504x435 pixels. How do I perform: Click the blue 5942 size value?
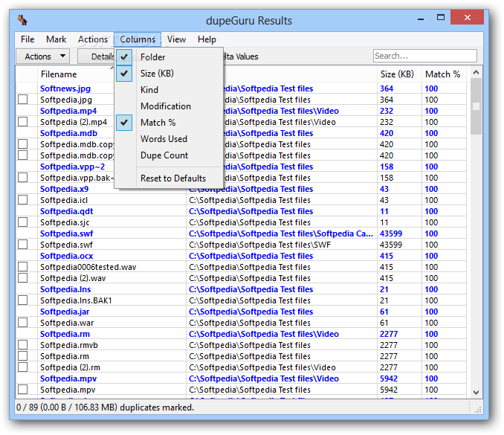(x=389, y=378)
